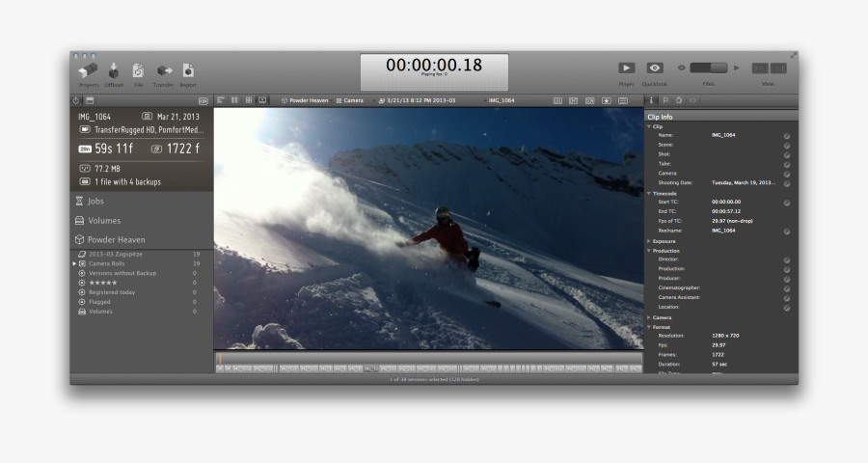Click the playback scrubber bar below the video

(428, 359)
